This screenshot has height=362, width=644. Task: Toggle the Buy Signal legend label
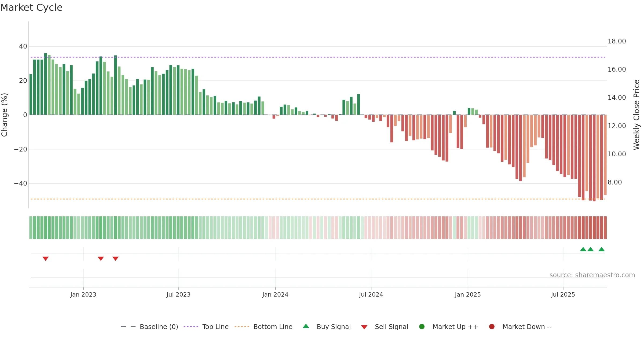click(x=334, y=327)
